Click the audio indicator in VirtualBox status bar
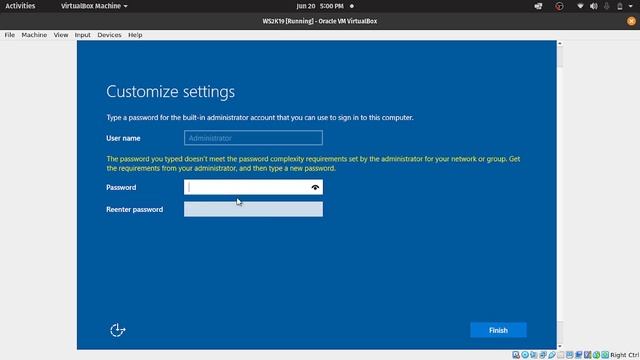Screen dimensions: 640x360 [x=533, y=355]
